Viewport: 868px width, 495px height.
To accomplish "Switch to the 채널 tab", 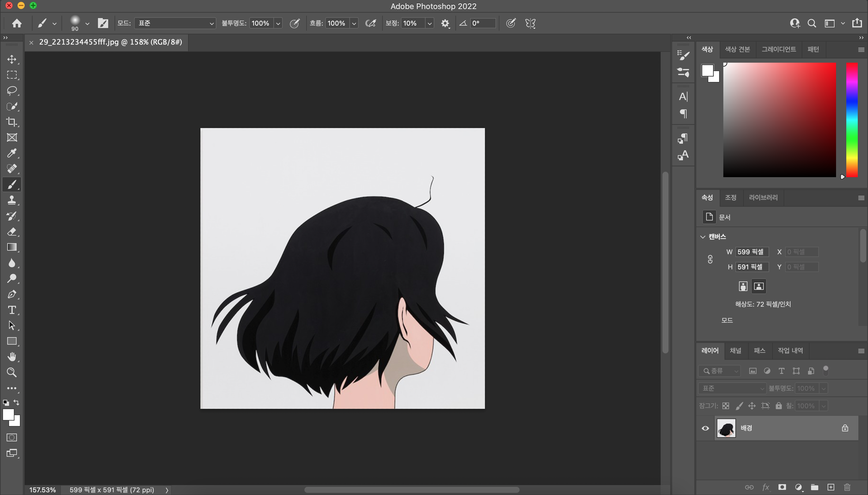I will pyautogui.click(x=735, y=350).
